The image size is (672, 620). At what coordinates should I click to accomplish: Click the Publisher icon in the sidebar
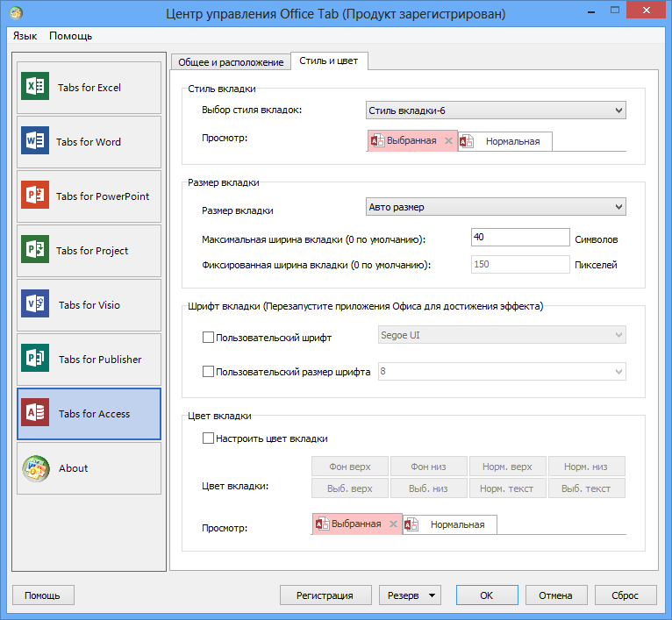pos(35,358)
